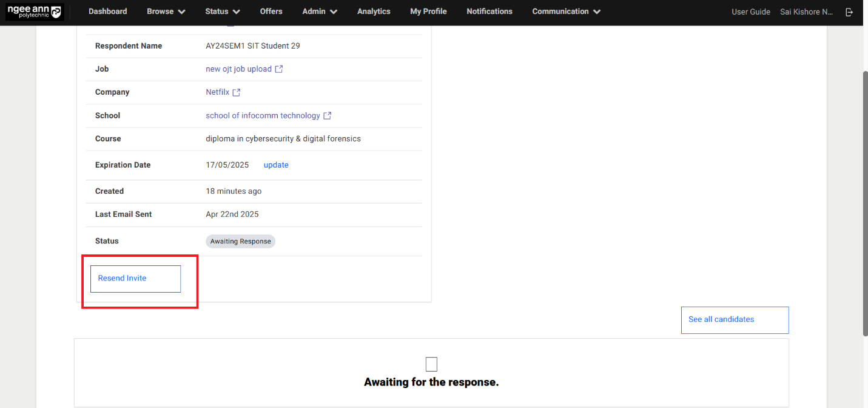
Task: Open the Communication dropdown menu
Action: [565, 11]
